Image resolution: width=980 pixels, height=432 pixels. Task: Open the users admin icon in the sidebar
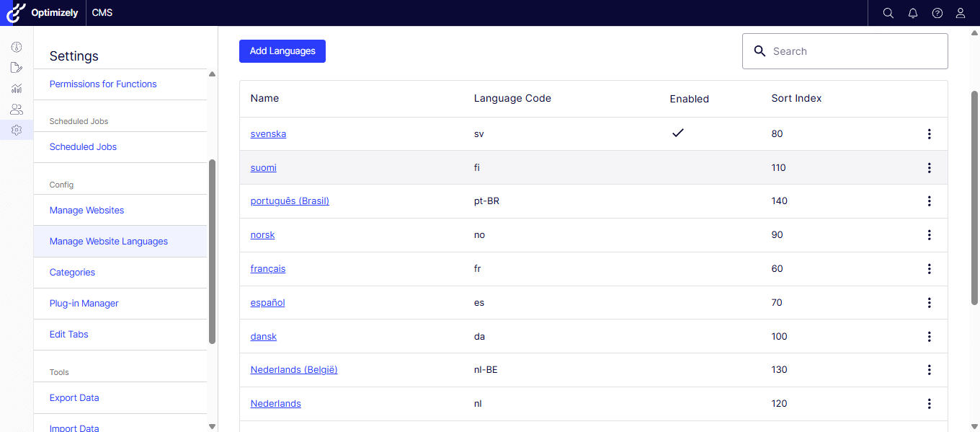point(16,109)
